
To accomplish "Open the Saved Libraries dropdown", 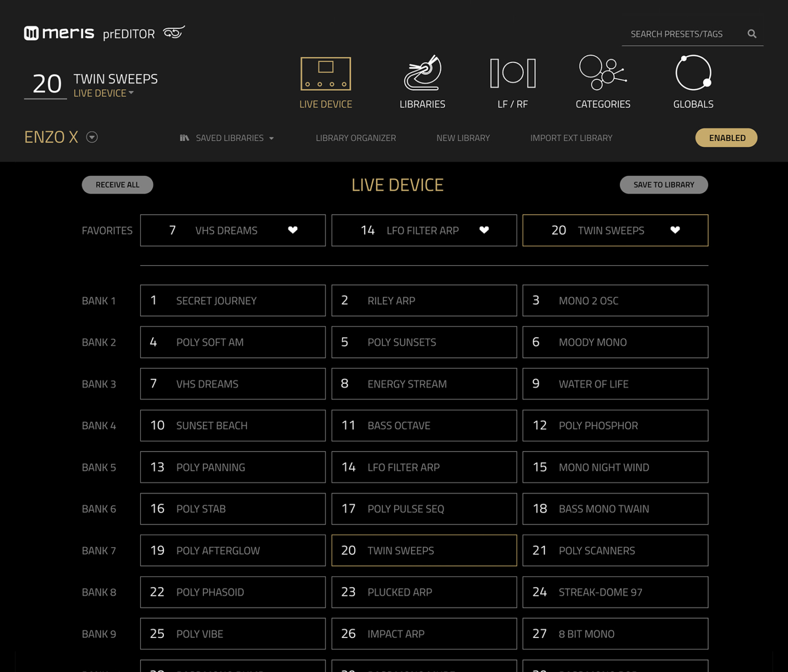I will 227,138.
